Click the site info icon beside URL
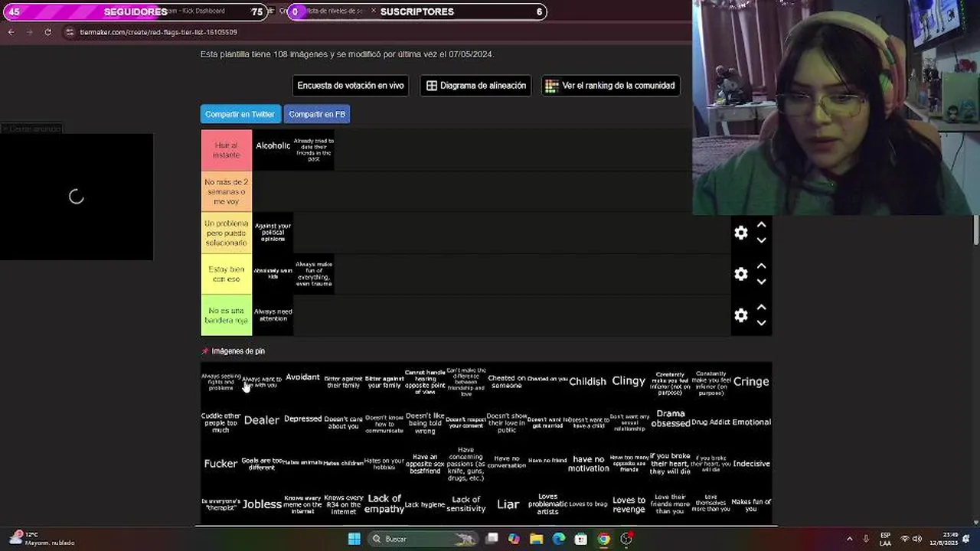 [x=70, y=32]
